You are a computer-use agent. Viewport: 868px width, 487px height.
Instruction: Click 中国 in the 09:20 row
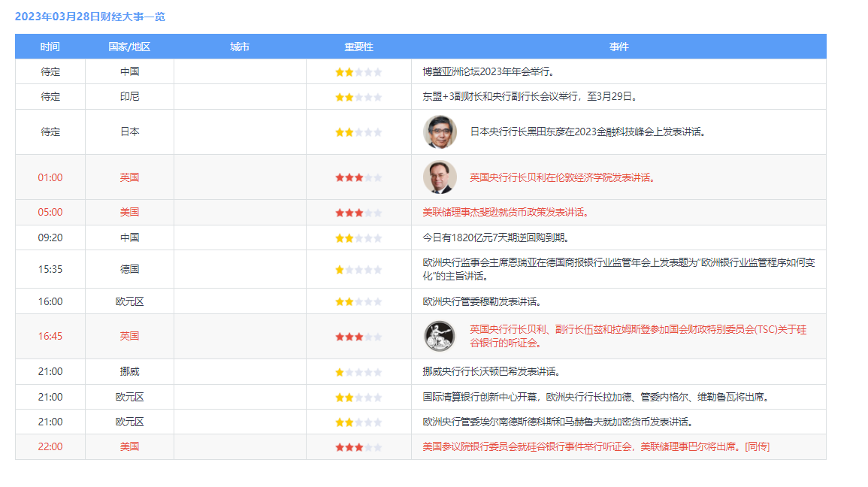click(x=129, y=237)
